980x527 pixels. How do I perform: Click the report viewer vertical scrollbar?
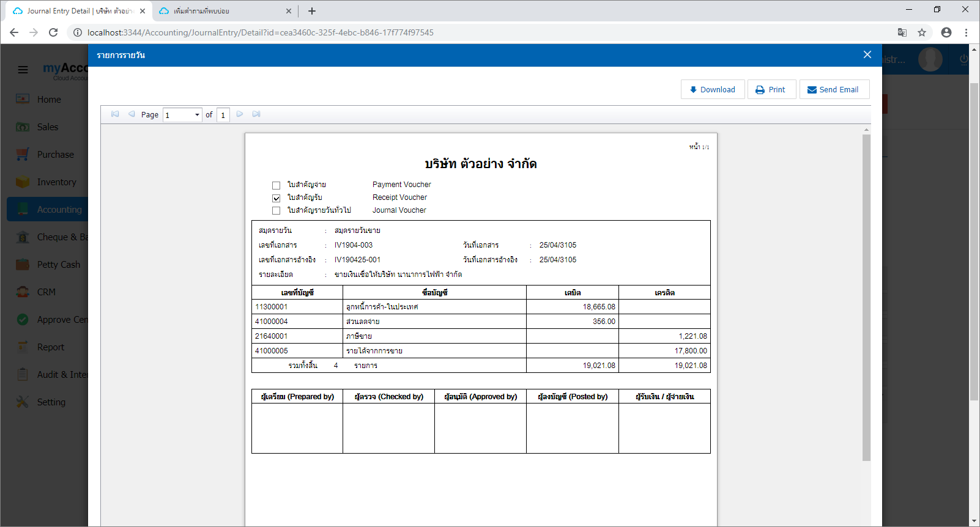point(866,297)
